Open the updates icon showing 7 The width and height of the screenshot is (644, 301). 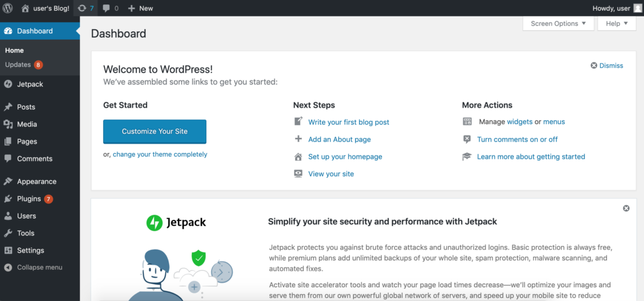tap(82, 8)
